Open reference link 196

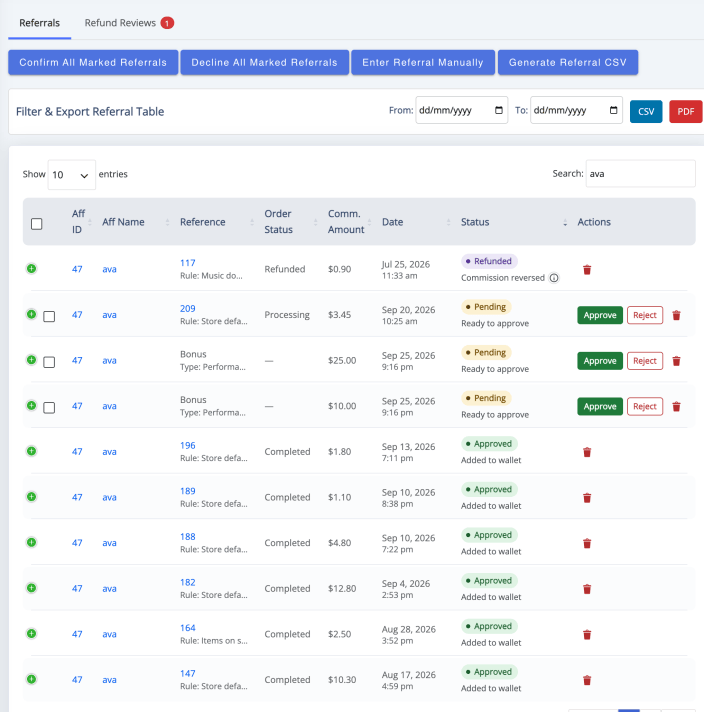[x=188, y=445]
